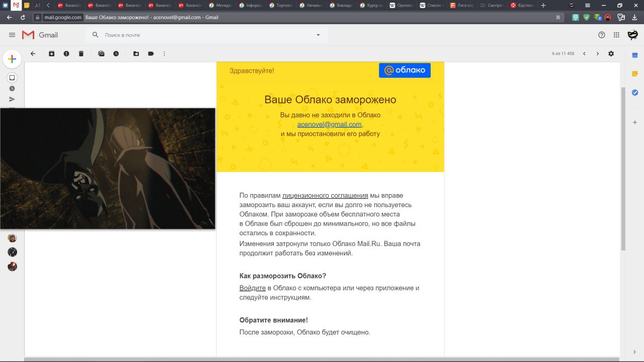This screenshot has width=644, height=362.
Task: Open the Gmail main menu hamburger
Action: 12,35
